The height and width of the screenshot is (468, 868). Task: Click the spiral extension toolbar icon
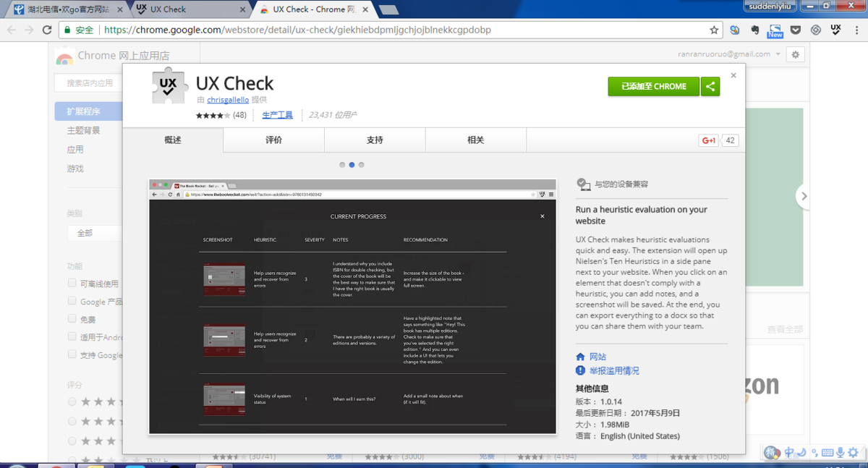pos(815,30)
